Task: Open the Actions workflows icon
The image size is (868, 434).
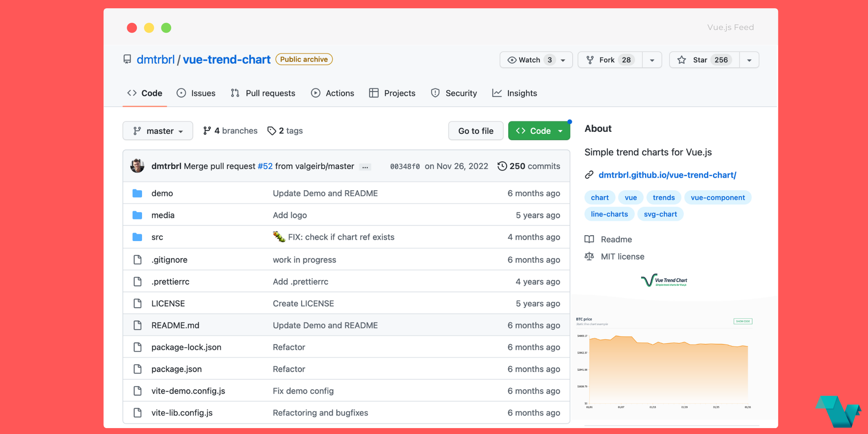Action: point(316,93)
